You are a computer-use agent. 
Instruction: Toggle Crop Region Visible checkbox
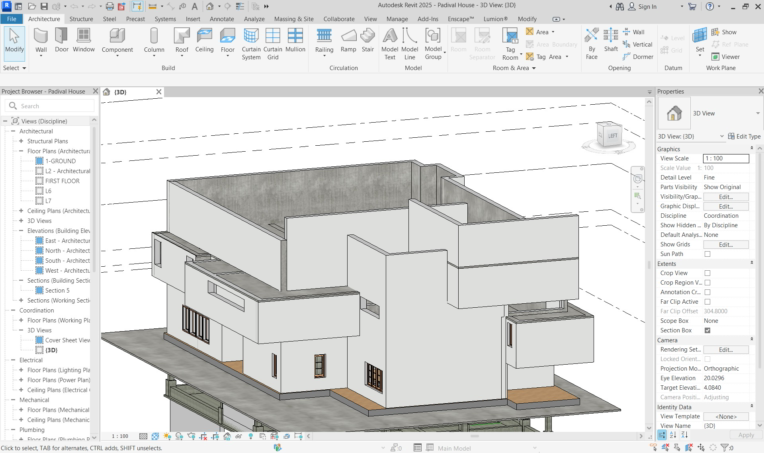click(707, 283)
